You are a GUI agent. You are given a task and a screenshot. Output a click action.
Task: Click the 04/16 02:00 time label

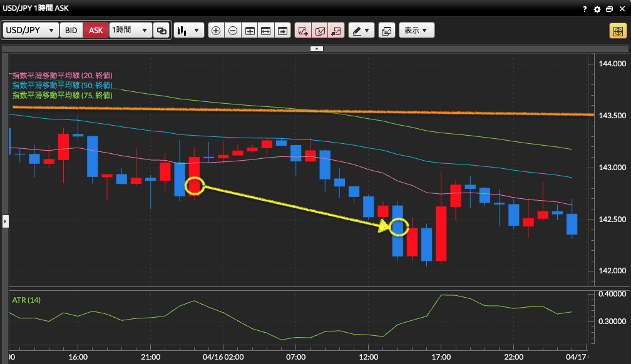223,356
